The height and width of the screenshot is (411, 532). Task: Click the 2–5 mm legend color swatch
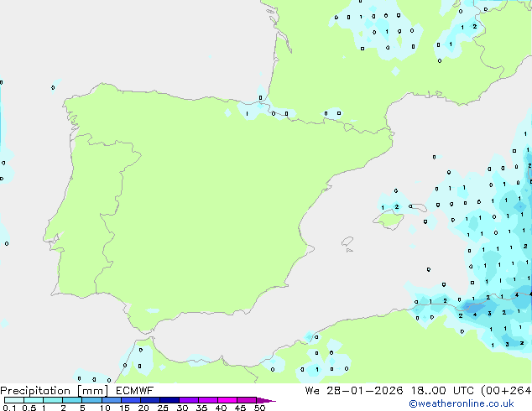[72, 400]
